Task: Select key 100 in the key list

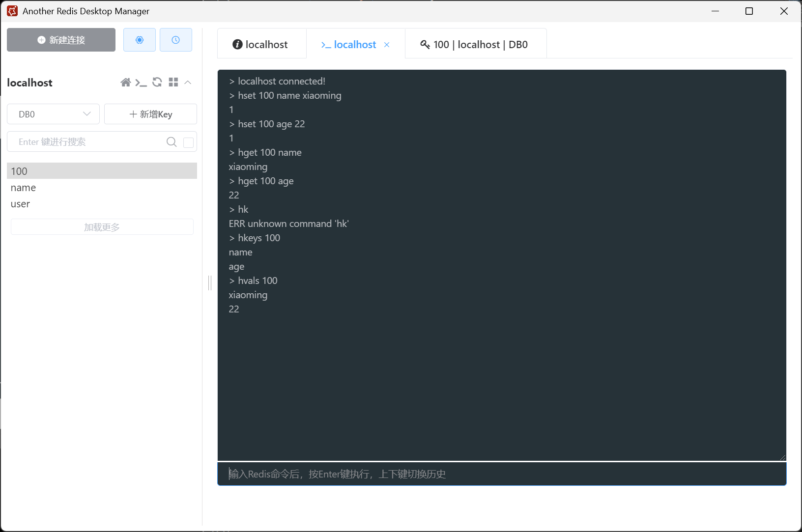Action: click(x=102, y=171)
